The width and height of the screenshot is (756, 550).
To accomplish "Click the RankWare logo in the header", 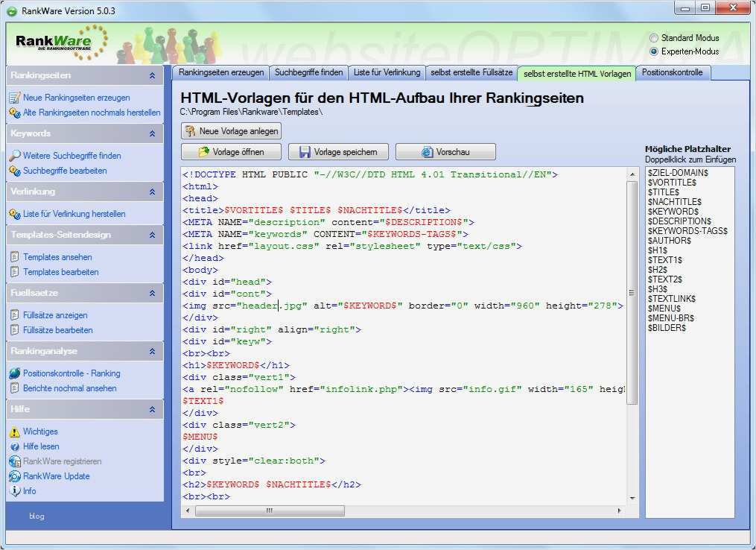I will click(61, 42).
